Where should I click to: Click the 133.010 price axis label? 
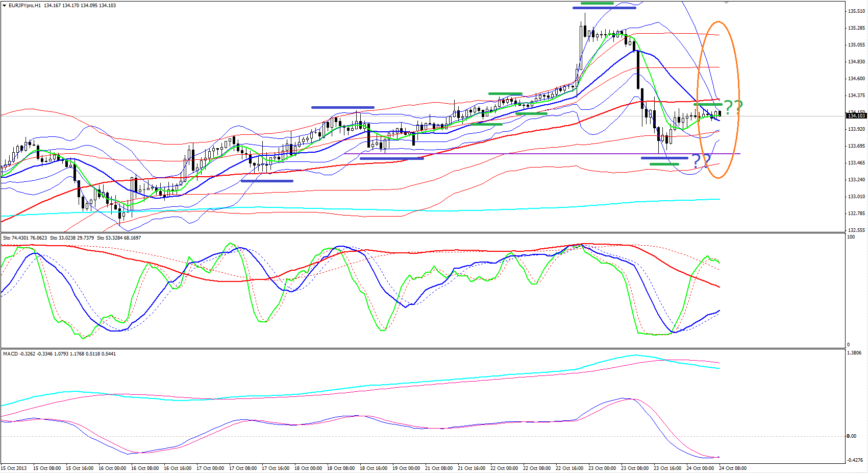point(856,196)
